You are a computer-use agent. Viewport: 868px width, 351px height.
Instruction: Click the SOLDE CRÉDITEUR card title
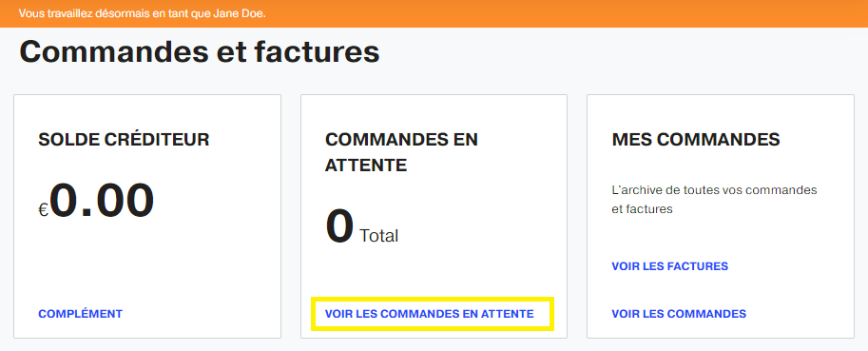tap(124, 140)
